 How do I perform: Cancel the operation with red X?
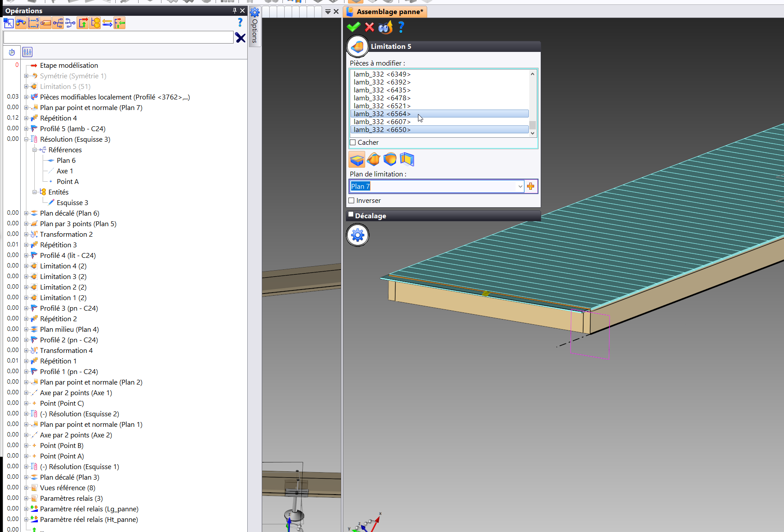370,27
